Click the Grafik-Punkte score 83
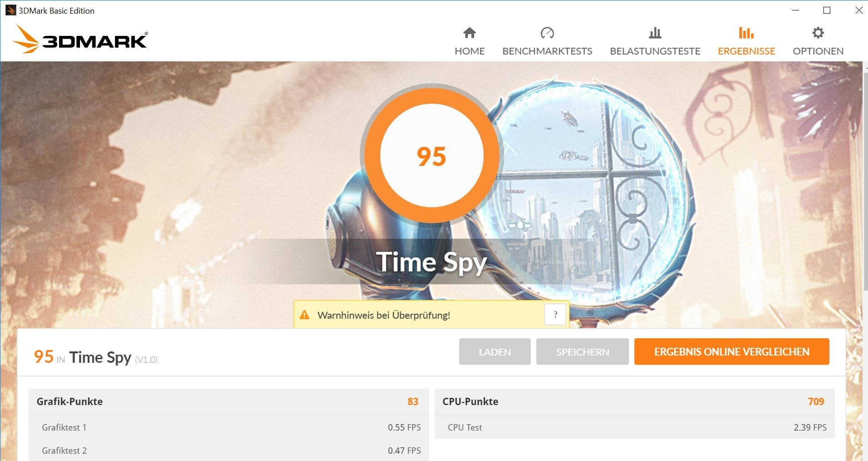 (413, 401)
